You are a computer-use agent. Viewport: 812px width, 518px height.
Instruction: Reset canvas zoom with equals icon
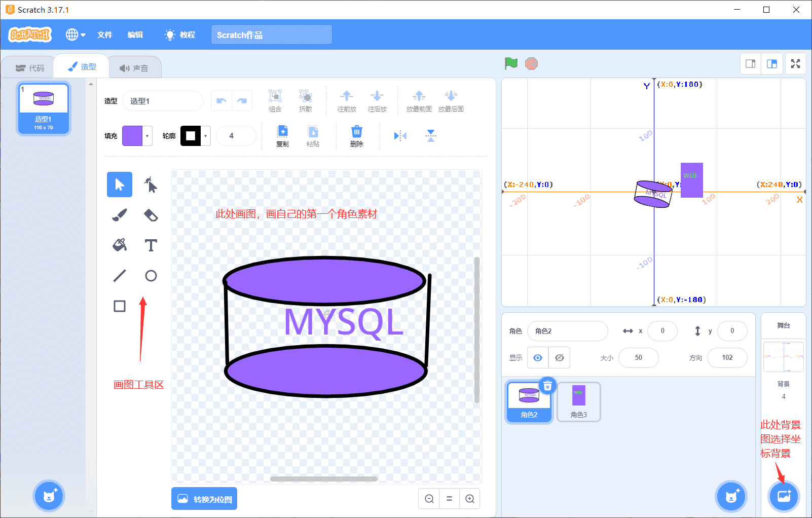coord(449,499)
